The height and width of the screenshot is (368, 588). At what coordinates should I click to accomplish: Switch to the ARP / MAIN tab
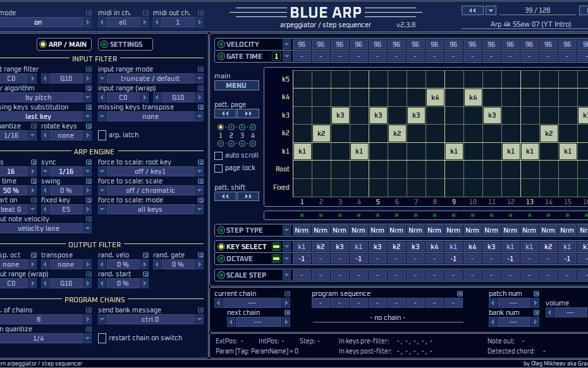[63, 44]
